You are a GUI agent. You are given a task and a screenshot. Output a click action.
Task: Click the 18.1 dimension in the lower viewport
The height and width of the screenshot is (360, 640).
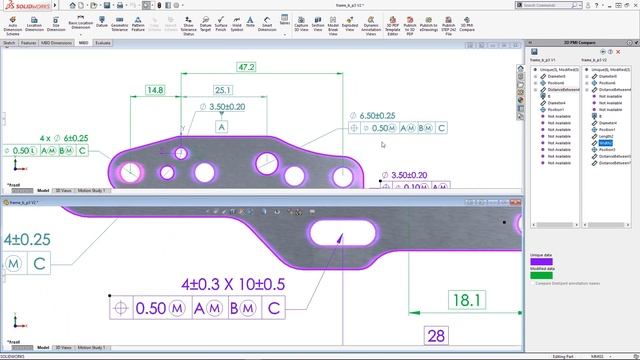[467, 300]
